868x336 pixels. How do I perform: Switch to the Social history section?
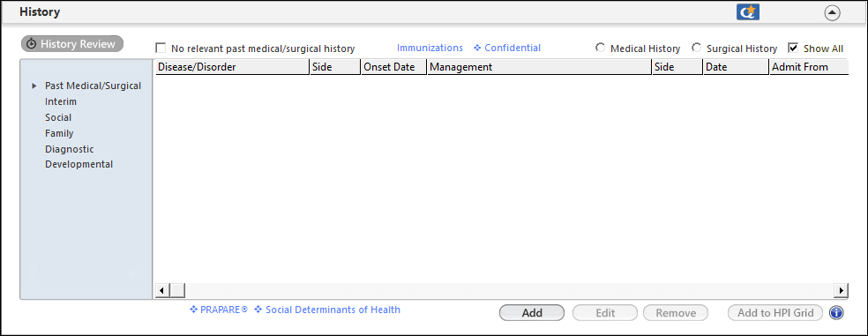click(x=58, y=117)
